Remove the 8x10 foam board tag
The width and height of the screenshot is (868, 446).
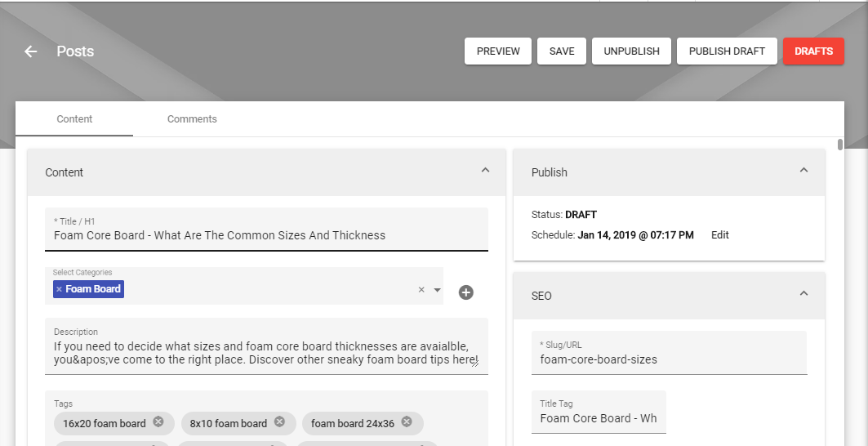(279, 422)
